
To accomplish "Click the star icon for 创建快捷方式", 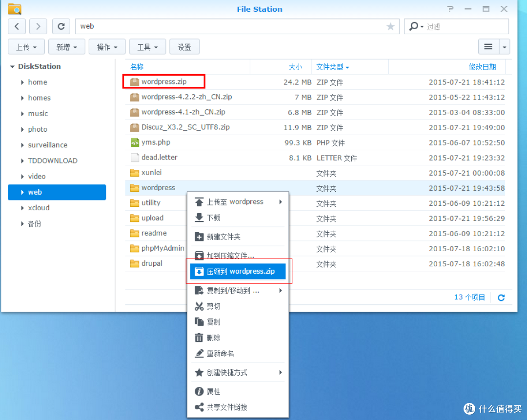I will (x=199, y=372).
